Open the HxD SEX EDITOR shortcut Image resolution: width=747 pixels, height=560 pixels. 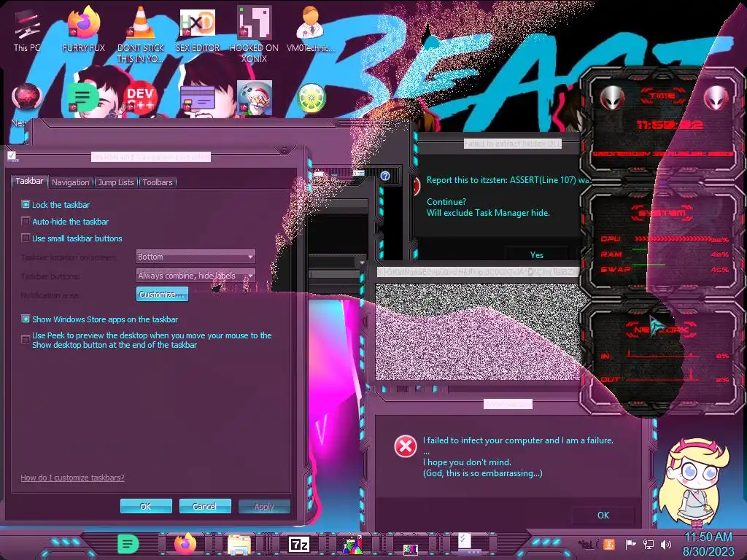tap(197, 29)
